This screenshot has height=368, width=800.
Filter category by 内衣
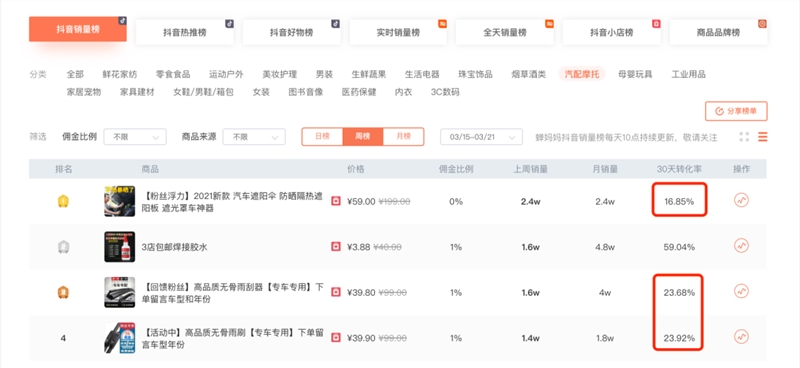(x=404, y=92)
